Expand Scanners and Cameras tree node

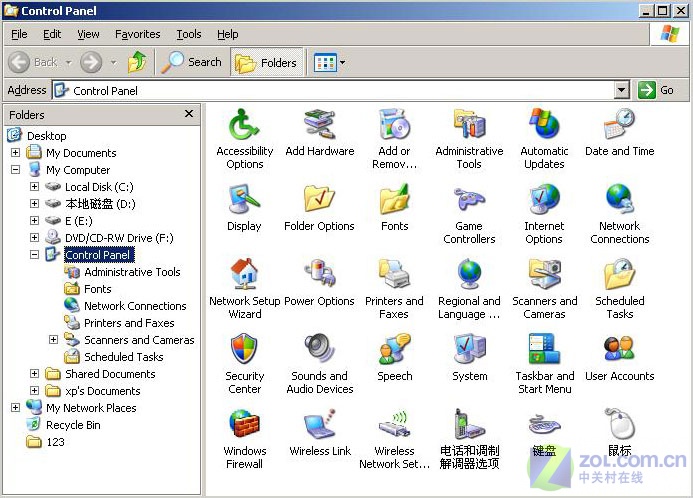click(x=53, y=339)
